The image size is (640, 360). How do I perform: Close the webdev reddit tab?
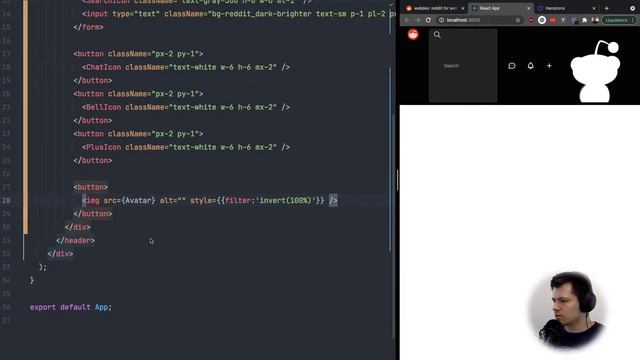click(x=463, y=8)
